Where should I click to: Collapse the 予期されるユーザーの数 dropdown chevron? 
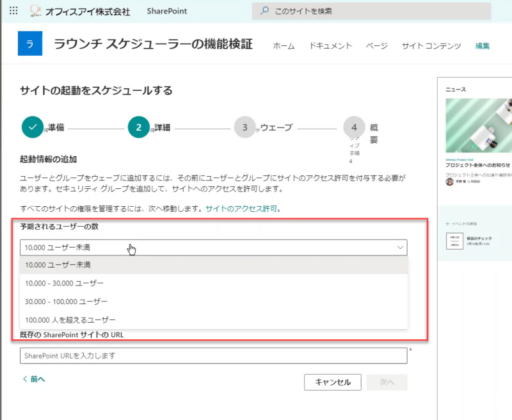coord(401,248)
